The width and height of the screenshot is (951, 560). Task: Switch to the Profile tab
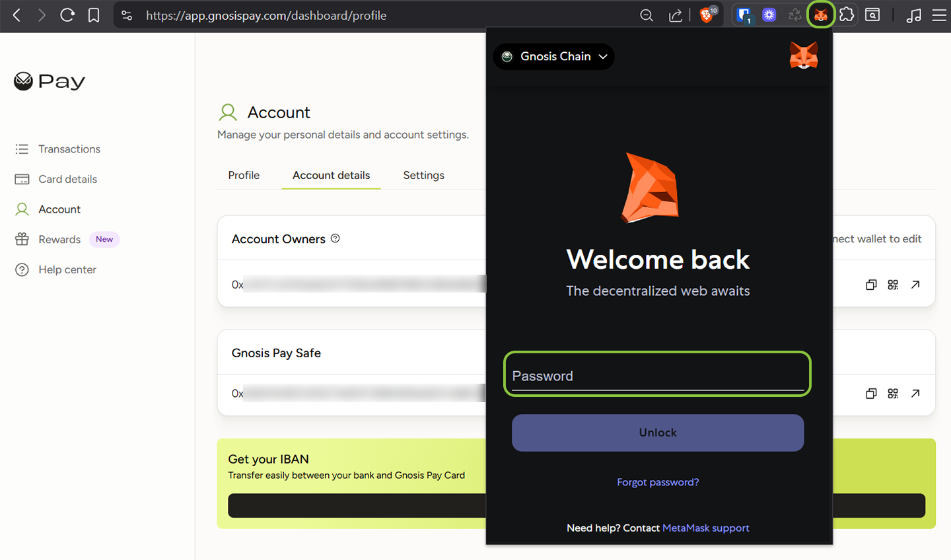click(x=244, y=175)
